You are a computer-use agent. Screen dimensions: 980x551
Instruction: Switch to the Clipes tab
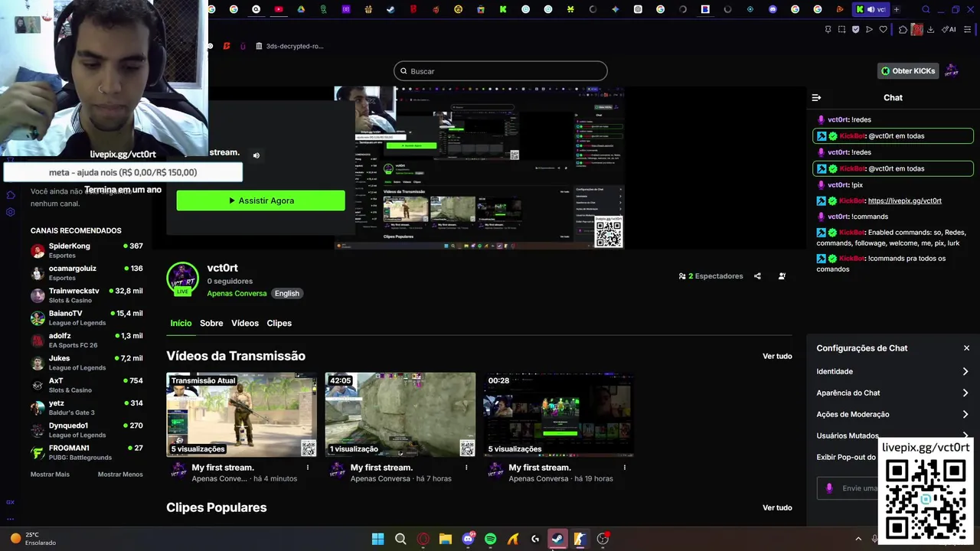tap(279, 323)
